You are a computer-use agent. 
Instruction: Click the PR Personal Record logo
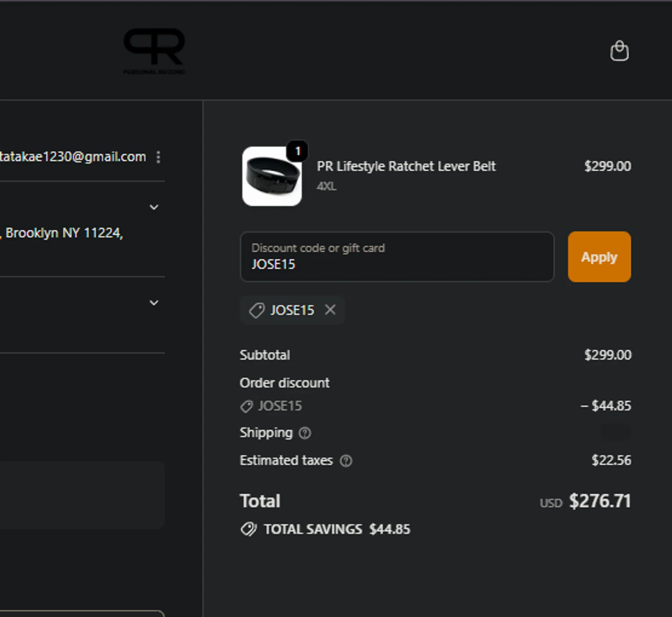coord(154,51)
